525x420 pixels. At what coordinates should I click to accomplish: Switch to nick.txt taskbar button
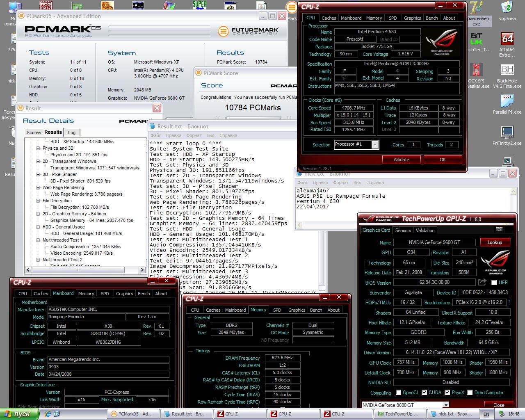coord(454,414)
